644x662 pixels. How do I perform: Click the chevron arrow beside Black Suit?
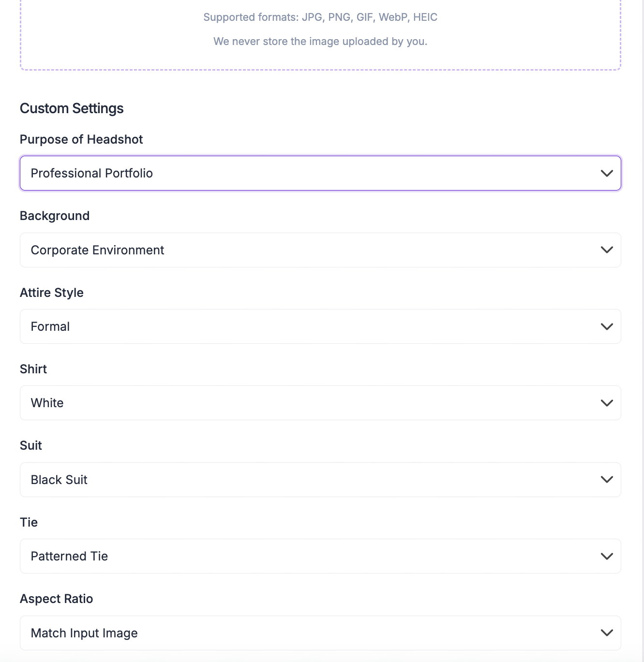(x=607, y=480)
